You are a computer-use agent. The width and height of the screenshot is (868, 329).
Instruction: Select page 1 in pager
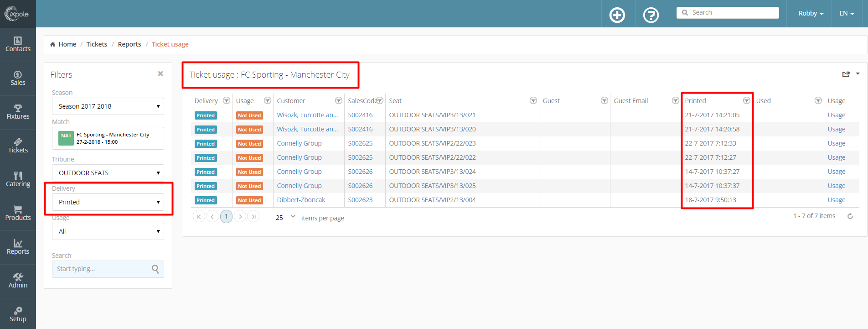click(226, 216)
